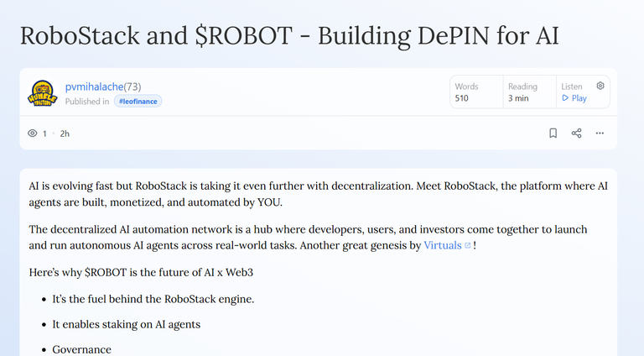Image resolution: width=644 pixels, height=356 pixels.
Task: Open pvmihalache's avatar image
Action: (42, 93)
